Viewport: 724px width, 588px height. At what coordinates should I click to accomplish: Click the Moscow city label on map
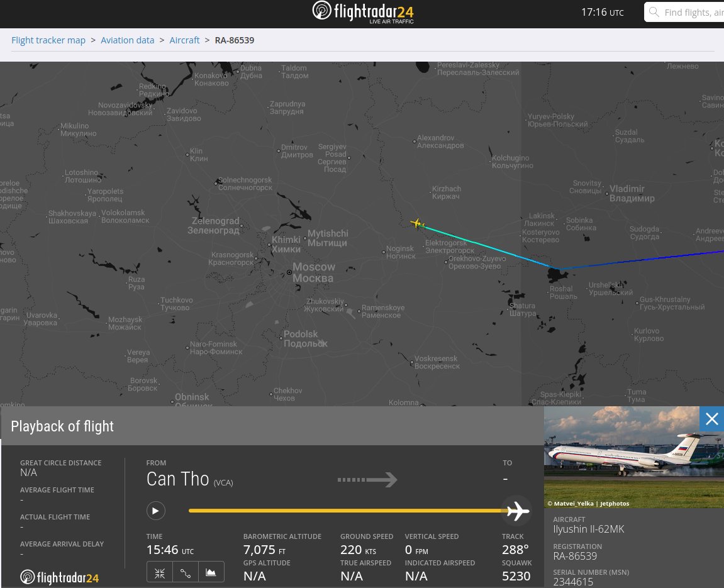[x=313, y=272]
